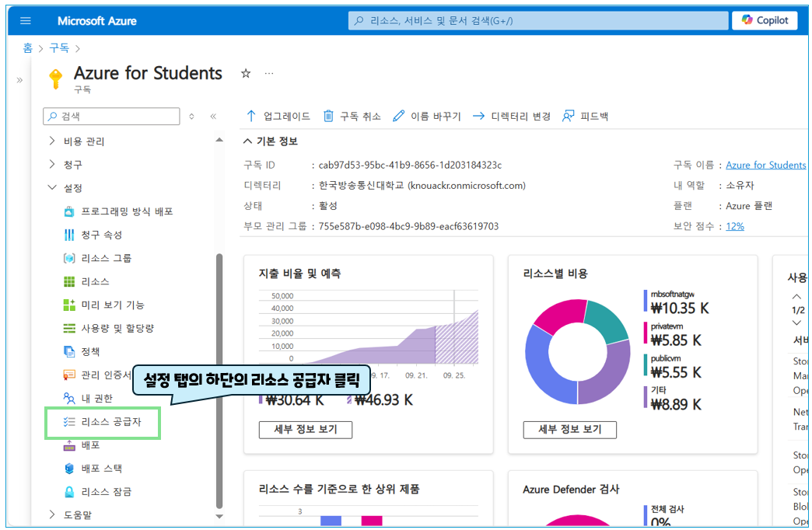Click the sidebar vertical scrollbar thumb
This screenshot has width=812, height=530.
click(x=219, y=381)
